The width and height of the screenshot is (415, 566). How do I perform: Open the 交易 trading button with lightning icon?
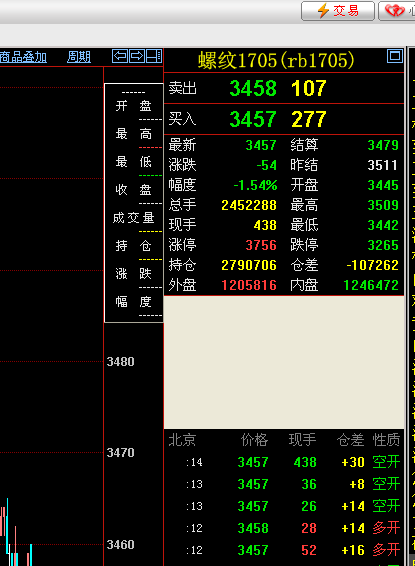338,11
